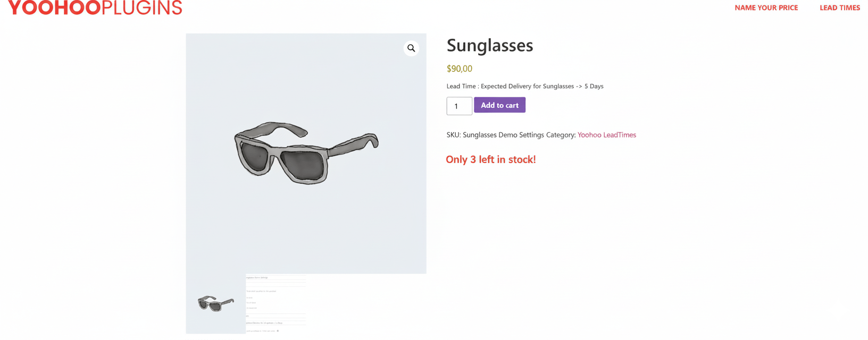The image size is (868, 340).
Task: Click the $90,00 price text
Action: point(459,68)
